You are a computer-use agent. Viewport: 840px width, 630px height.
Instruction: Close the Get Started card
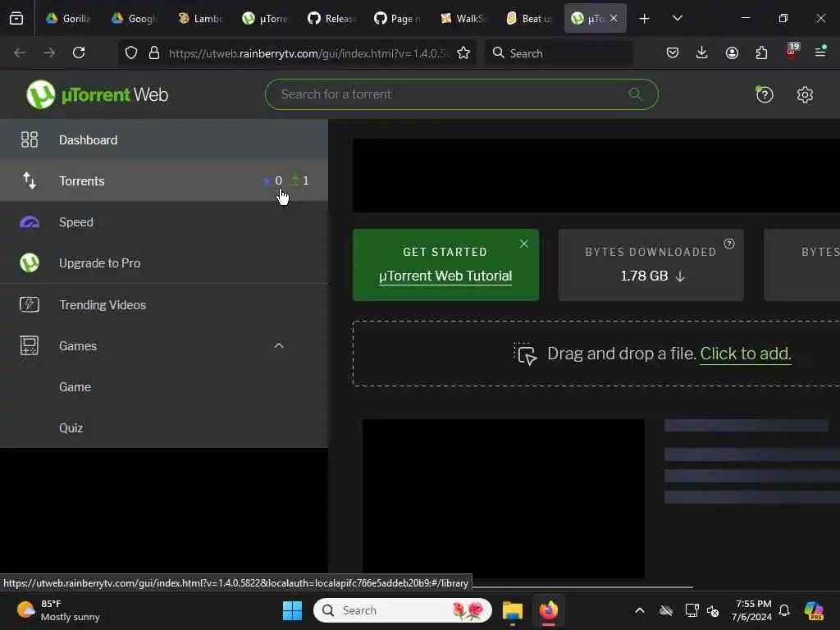[x=524, y=244]
